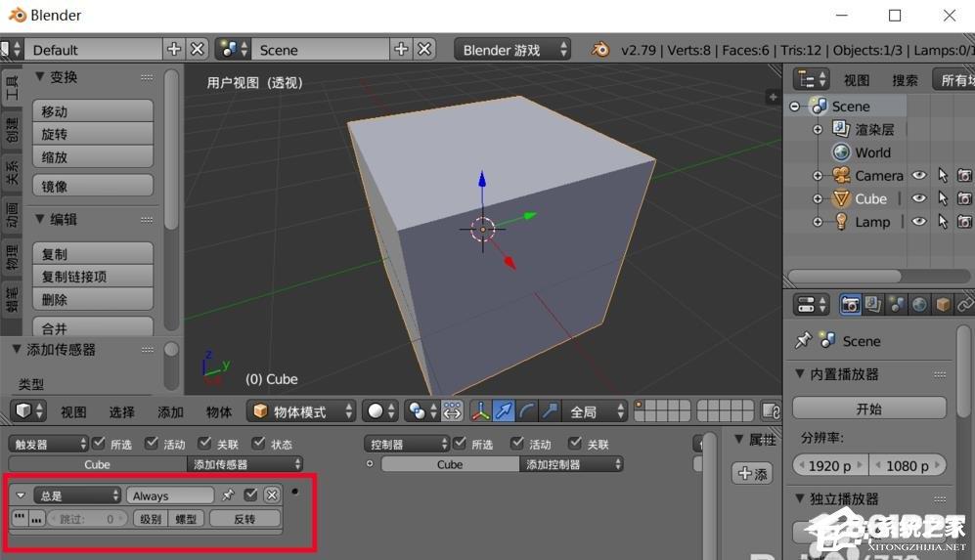This screenshot has height=560, width=975.
Task: Toggle the 3D manipulator widget icon
Action: (480, 410)
